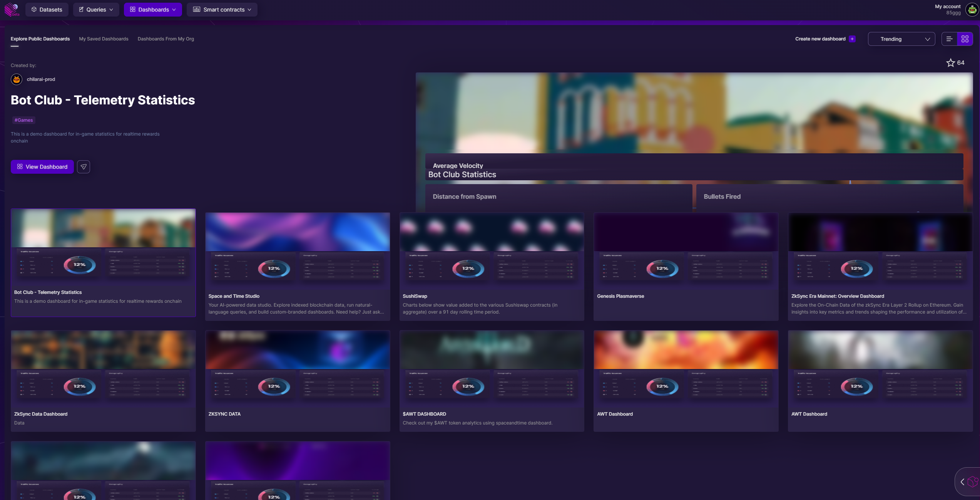Open Space and Time Studio card
980x500 pixels.
[298, 267]
